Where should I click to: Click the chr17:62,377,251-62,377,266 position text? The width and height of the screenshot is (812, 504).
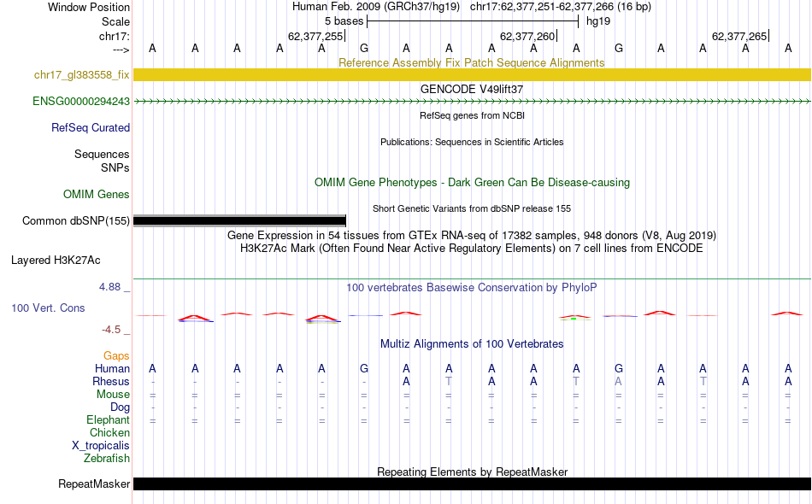[561, 7]
